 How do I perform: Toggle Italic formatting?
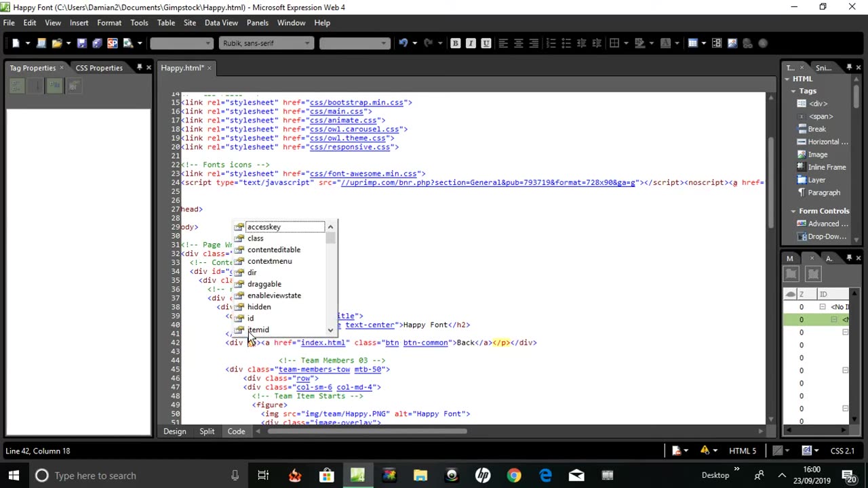(471, 43)
